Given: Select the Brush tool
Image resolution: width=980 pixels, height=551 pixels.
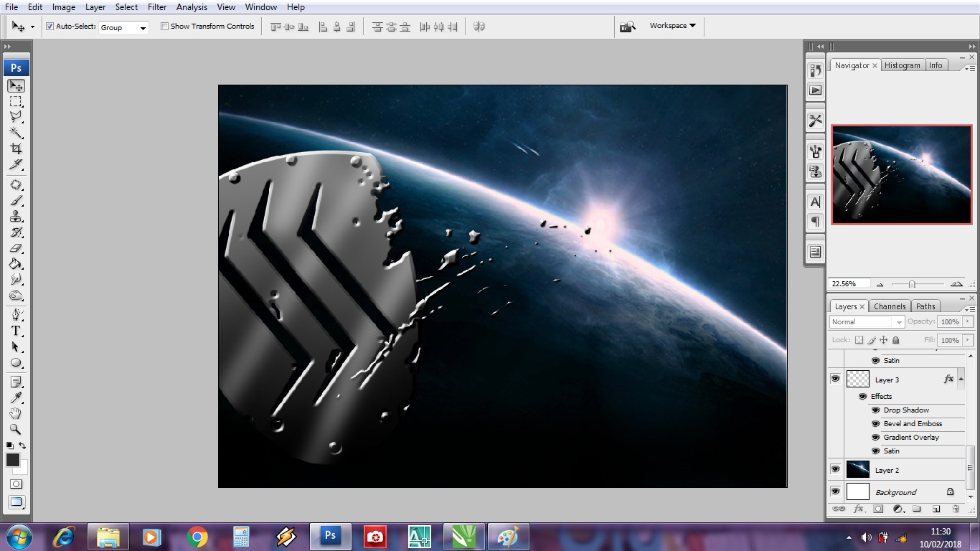Looking at the screenshot, I should [16, 200].
